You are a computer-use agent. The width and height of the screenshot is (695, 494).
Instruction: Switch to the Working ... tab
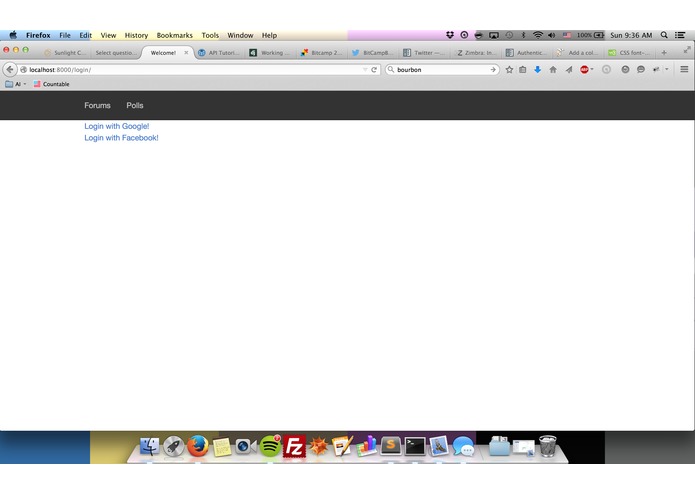click(x=270, y=53)
